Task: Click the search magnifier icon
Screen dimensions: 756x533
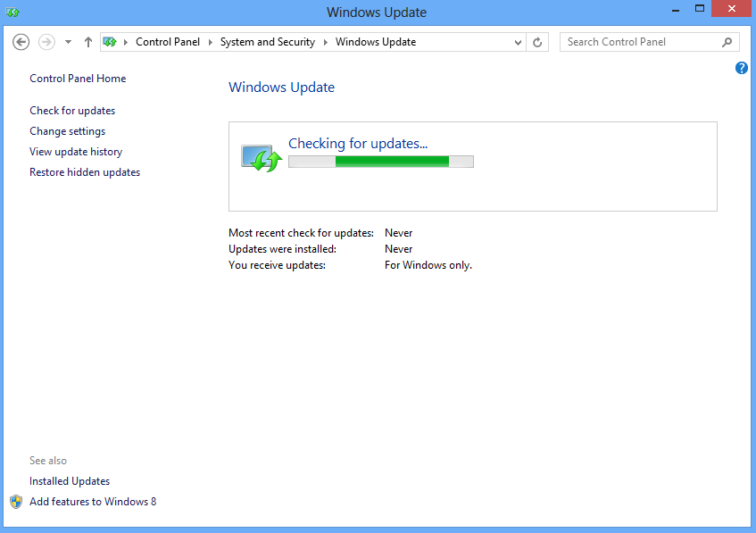Action: pos(727,41)
